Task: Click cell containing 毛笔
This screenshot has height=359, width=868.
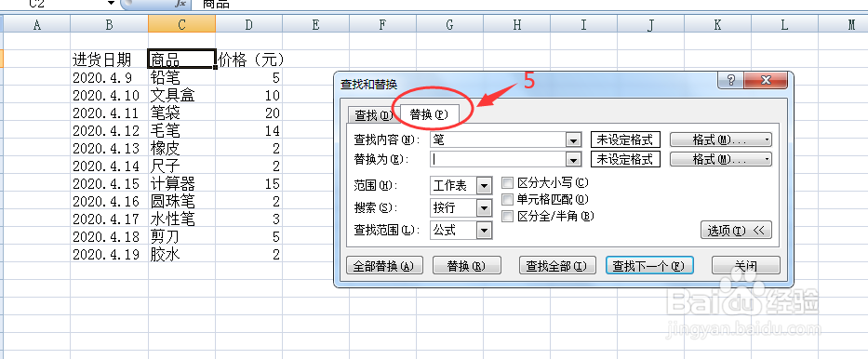Action: coord(181,130)
